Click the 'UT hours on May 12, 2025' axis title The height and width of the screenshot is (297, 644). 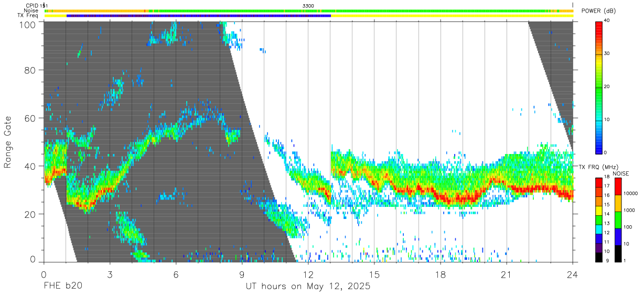(x=308, y=287)
